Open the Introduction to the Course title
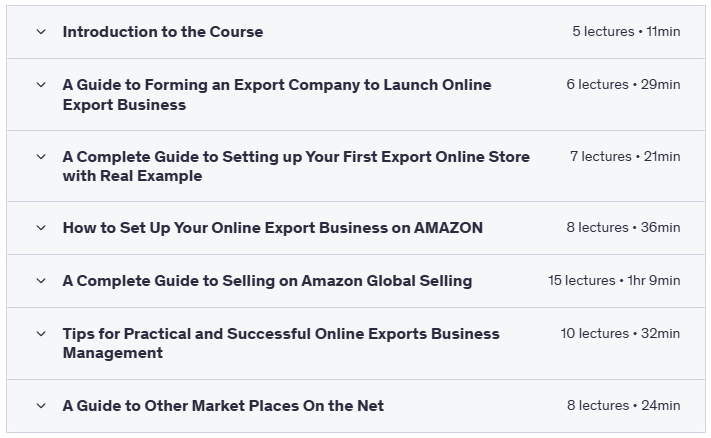The width and height of the screenshot is (711, 438). (x=163, y=32)
